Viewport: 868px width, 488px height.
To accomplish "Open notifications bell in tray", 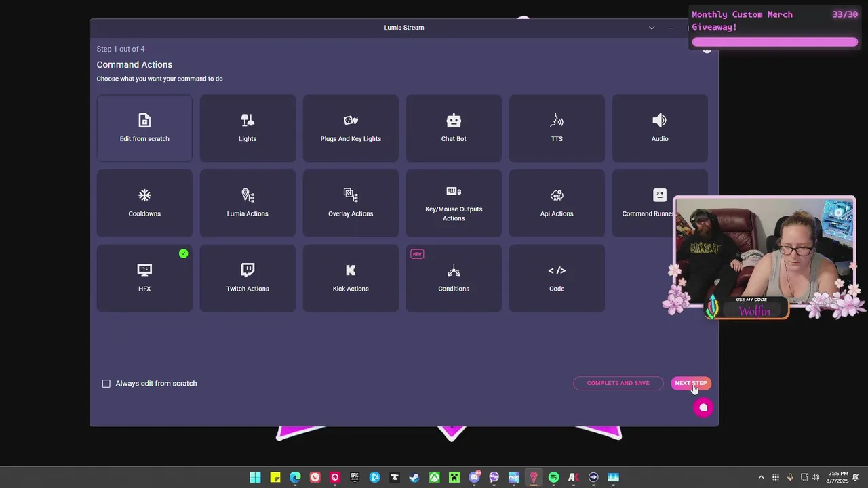I will coord(855,477).
